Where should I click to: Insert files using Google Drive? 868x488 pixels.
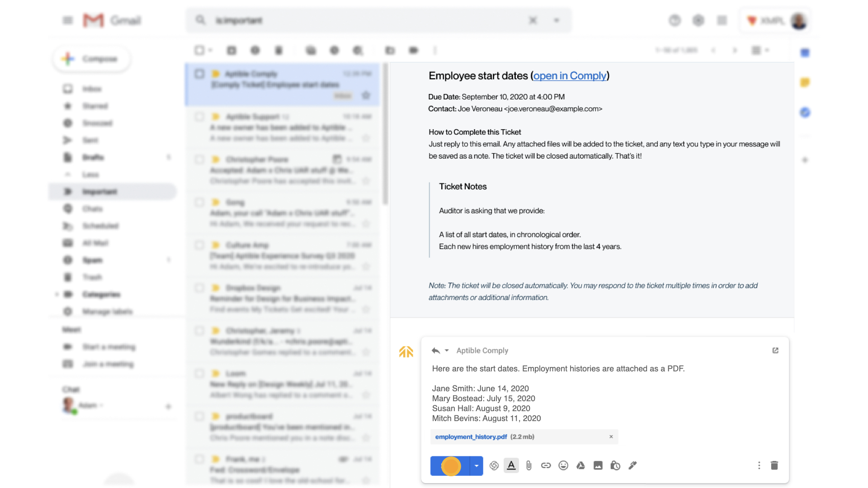tap(580, 465)
